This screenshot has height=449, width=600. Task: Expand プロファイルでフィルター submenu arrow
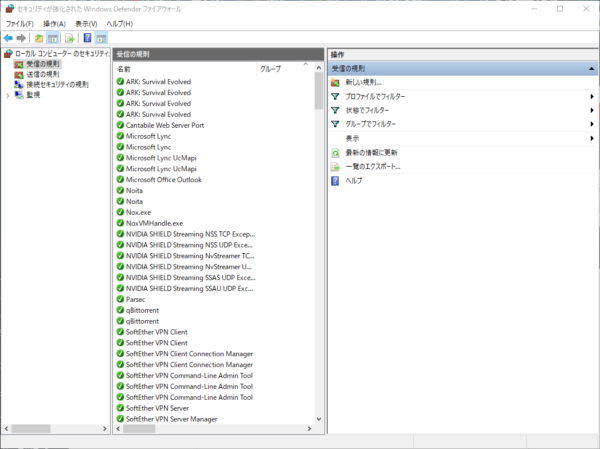pyautogui.click(x=592, y=96)
